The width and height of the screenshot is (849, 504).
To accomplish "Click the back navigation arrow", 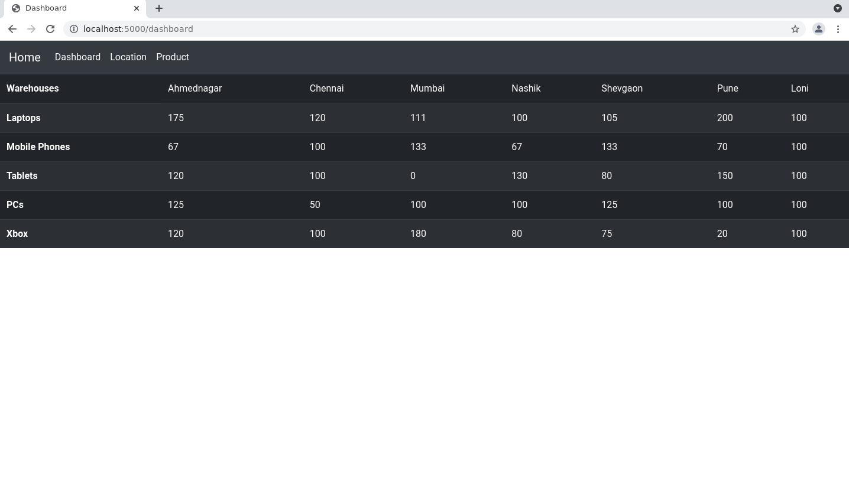I will [12, 28].
